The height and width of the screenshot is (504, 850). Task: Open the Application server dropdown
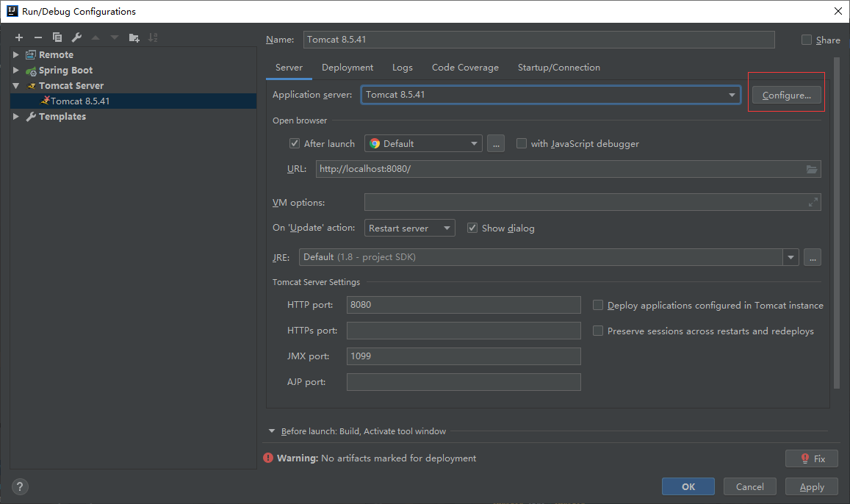coord(732,95)
